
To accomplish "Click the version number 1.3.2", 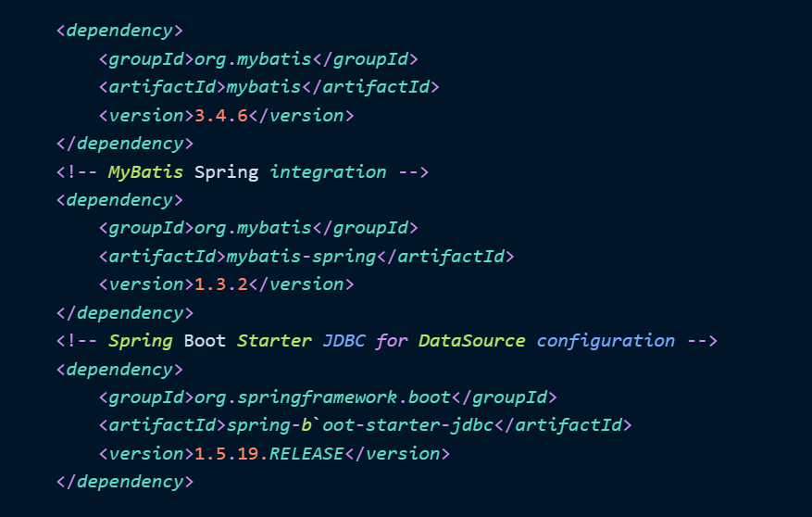I will click(x=221, y=284).
